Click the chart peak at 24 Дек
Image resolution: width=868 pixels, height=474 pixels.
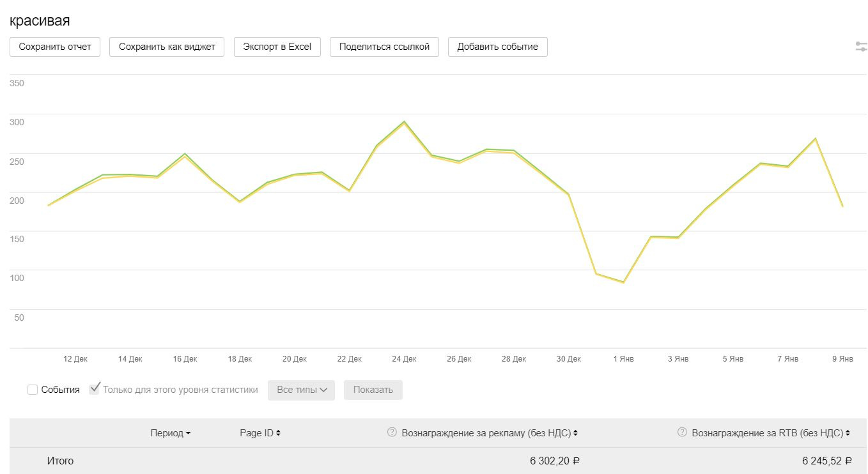[x=404, y=121]
